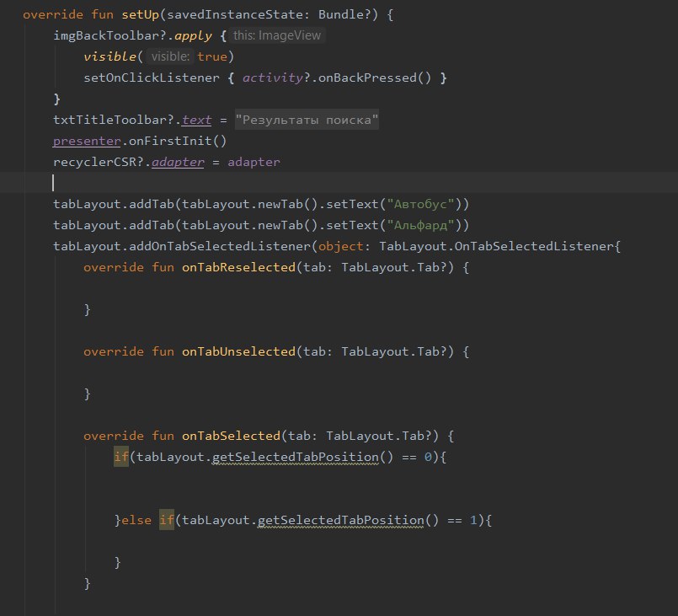Click the "Результаты поиска" string

[x=307, y=120]
